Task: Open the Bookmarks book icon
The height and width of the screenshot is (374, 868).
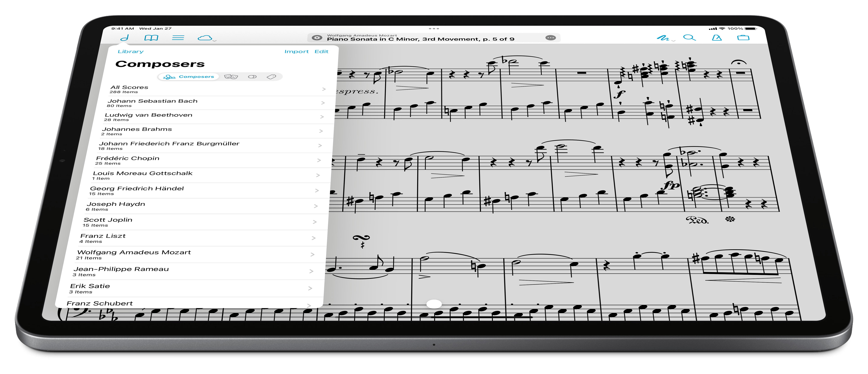Action: coord(151,38)
